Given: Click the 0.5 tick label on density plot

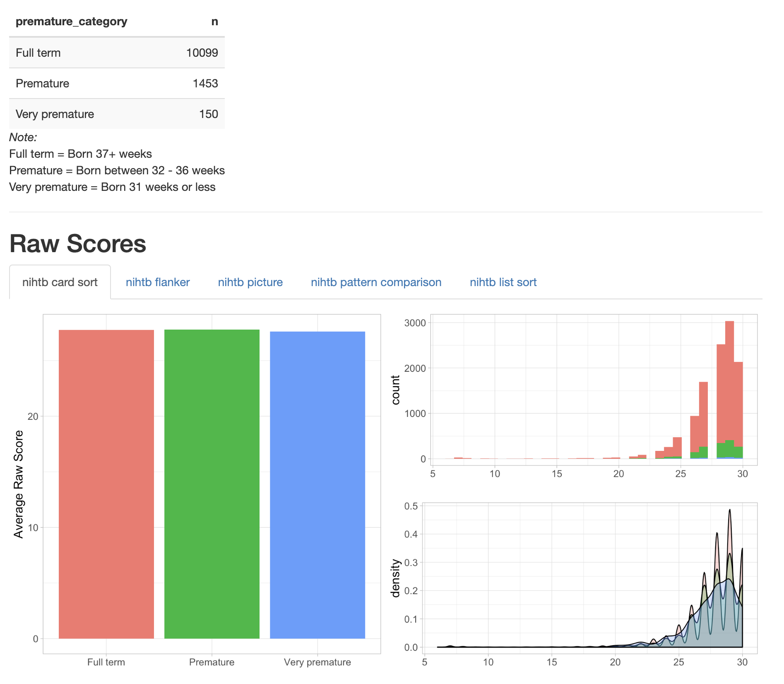Looking at the screenshot, I should 411,506.
